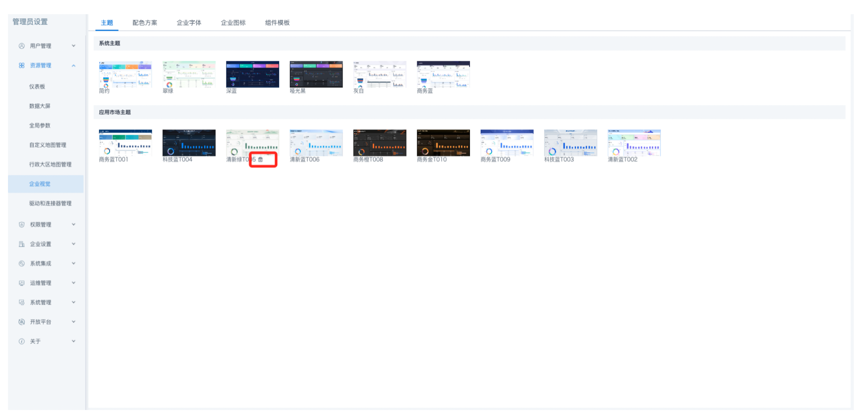Choose the 清新绿T005 theme thumbnail

253,143
